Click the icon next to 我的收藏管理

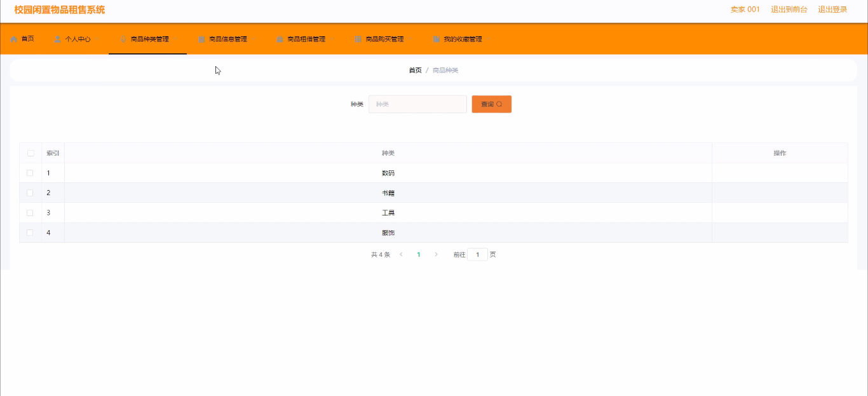pos(437,39)
